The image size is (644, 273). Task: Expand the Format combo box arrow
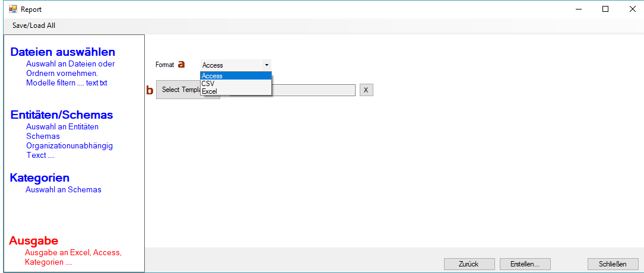[267, 65]
